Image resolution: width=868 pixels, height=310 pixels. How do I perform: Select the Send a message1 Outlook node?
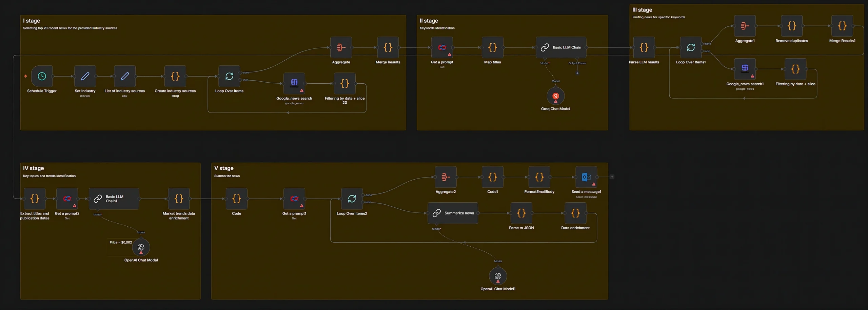click(586, 177)
